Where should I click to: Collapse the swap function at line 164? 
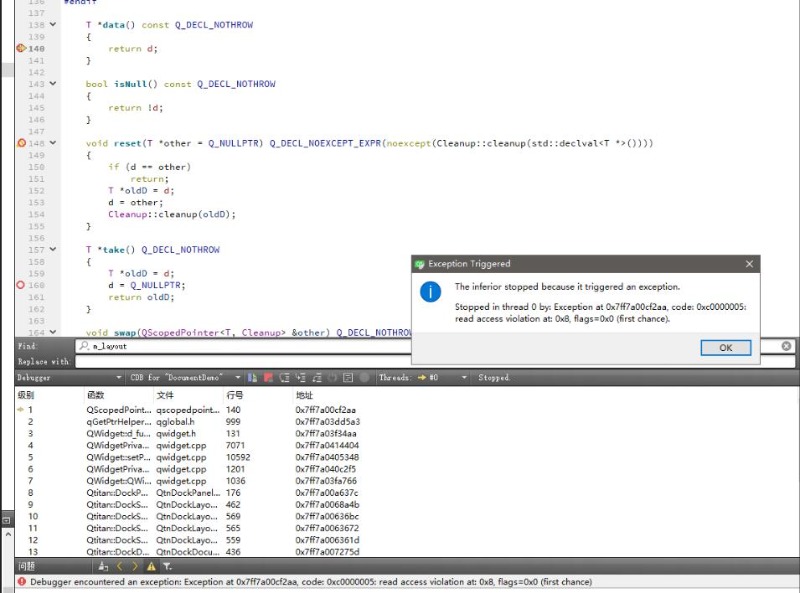coord(54,333)
